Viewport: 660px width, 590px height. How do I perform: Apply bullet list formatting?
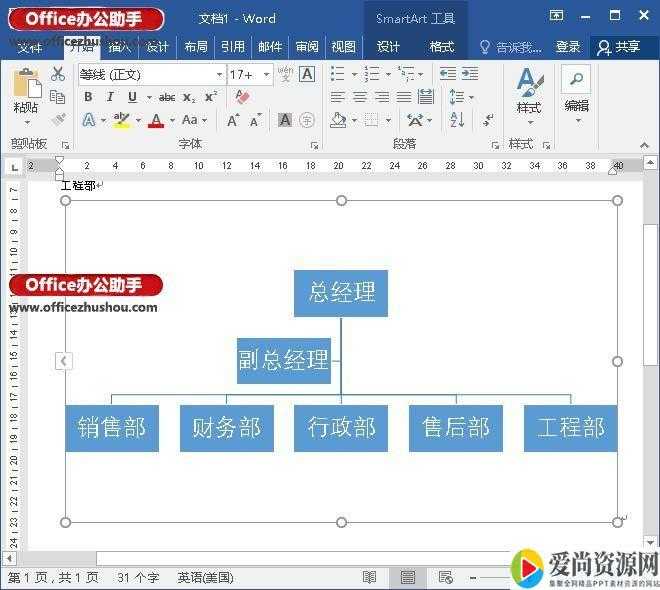[338, 74]
